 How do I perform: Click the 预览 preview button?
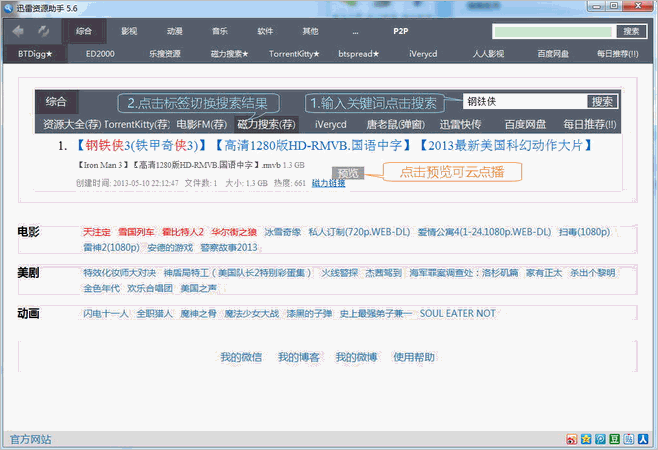348,173
